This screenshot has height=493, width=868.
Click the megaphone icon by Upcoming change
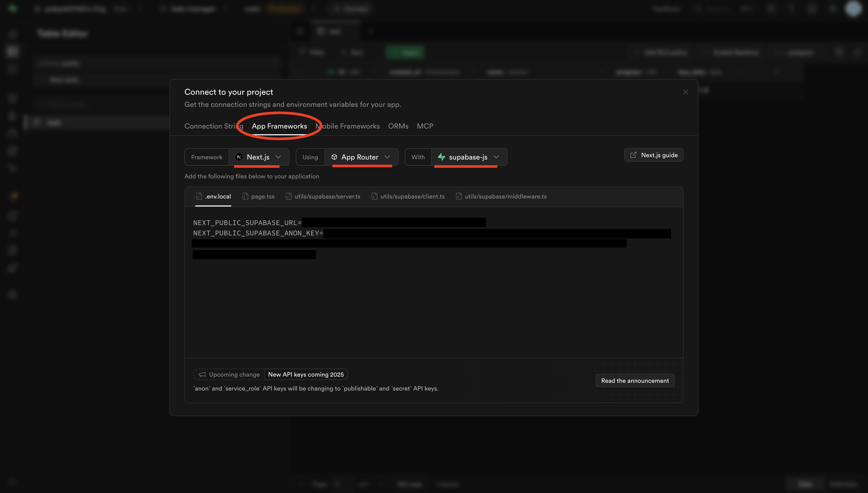click(x=202, y=375)
